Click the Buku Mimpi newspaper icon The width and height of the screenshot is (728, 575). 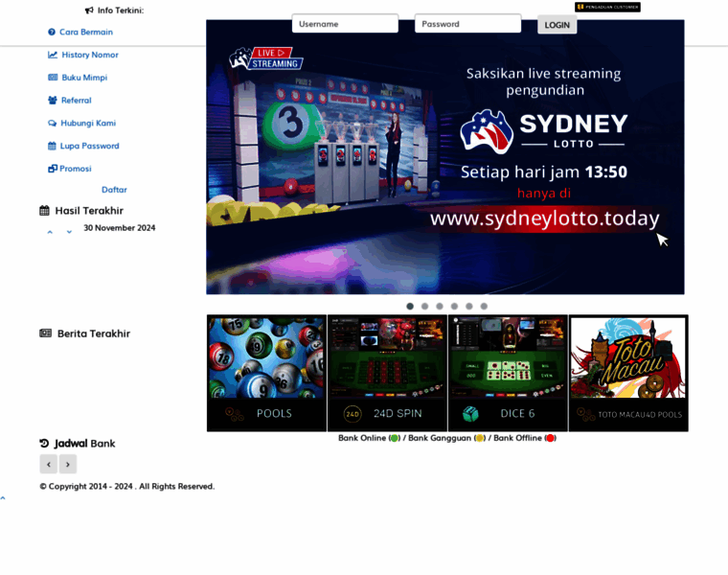pos(53,78)
